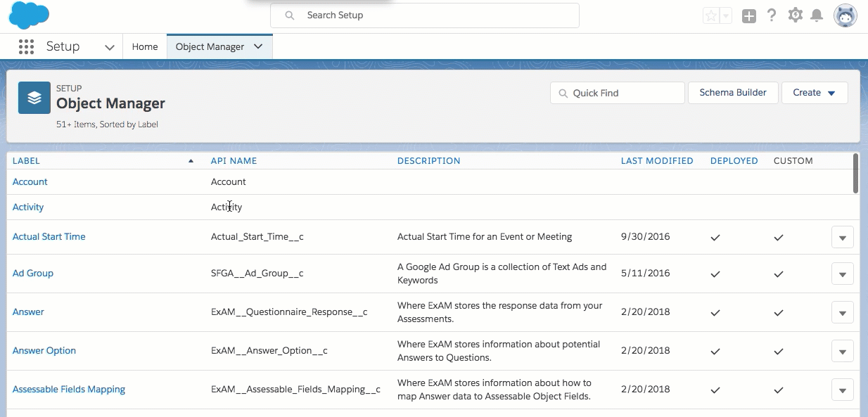This screenshot has width=868, height=417.
Task: Click the favorites star icon
Action: click(711, 15)
